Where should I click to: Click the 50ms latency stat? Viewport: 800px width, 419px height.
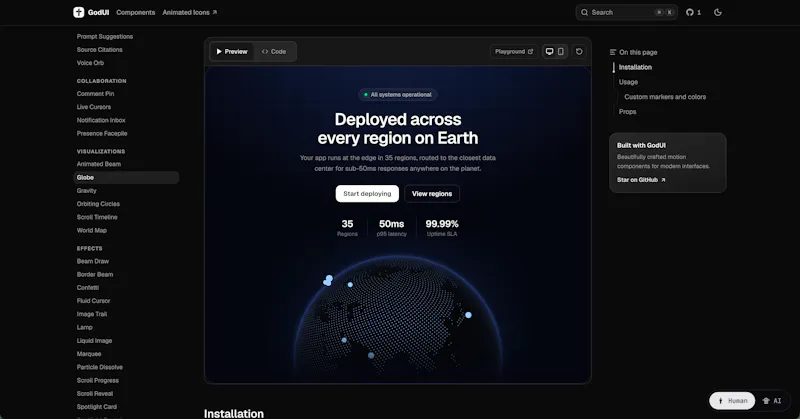[391, 228]
